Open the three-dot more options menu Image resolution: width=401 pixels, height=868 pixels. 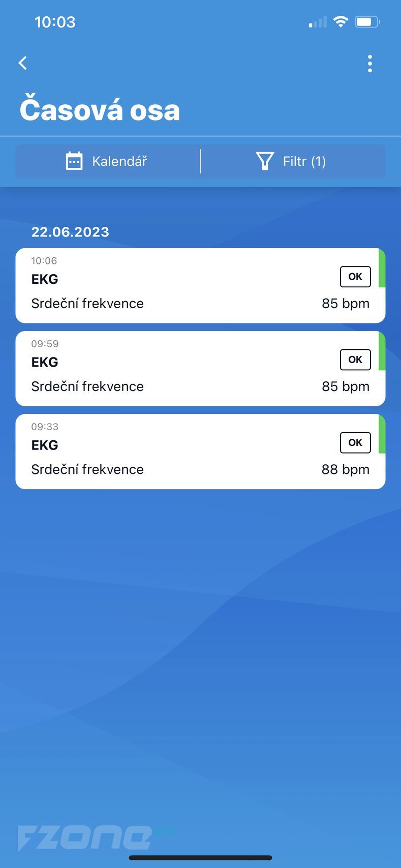pyautogui.click(x=370, y=64)
